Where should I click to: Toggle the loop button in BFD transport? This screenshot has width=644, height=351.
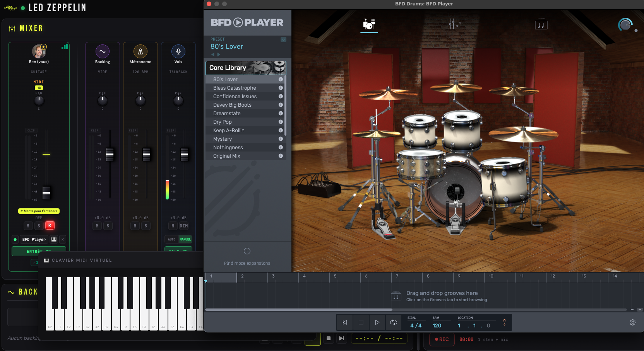(393, 322)
